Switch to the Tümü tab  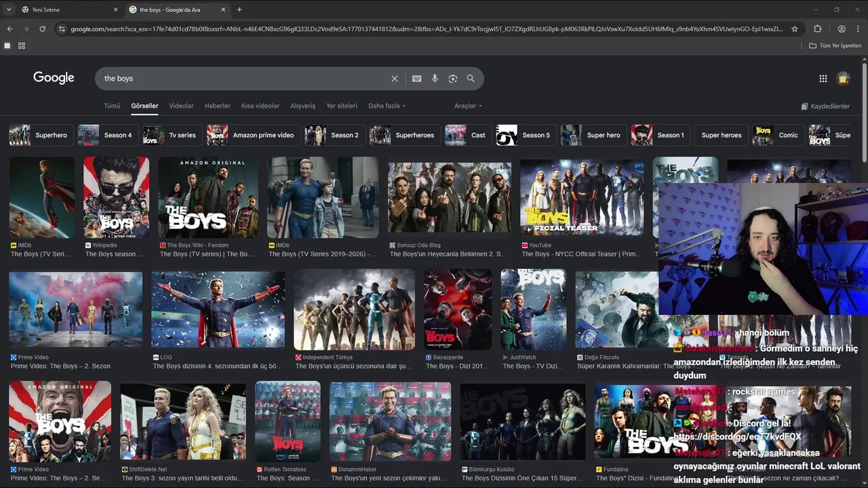(112, 106)
